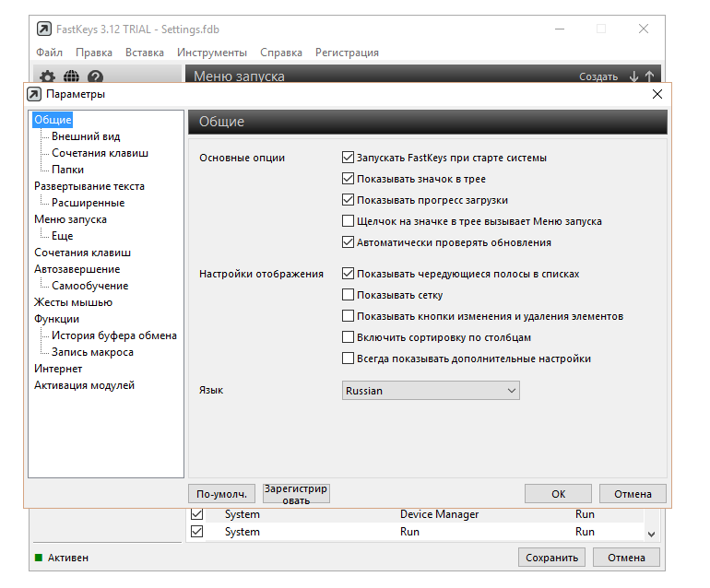The height and width of the screenshot is (588, 710).
Task: Open the Инструменты menu
Action: click(212, 53)
